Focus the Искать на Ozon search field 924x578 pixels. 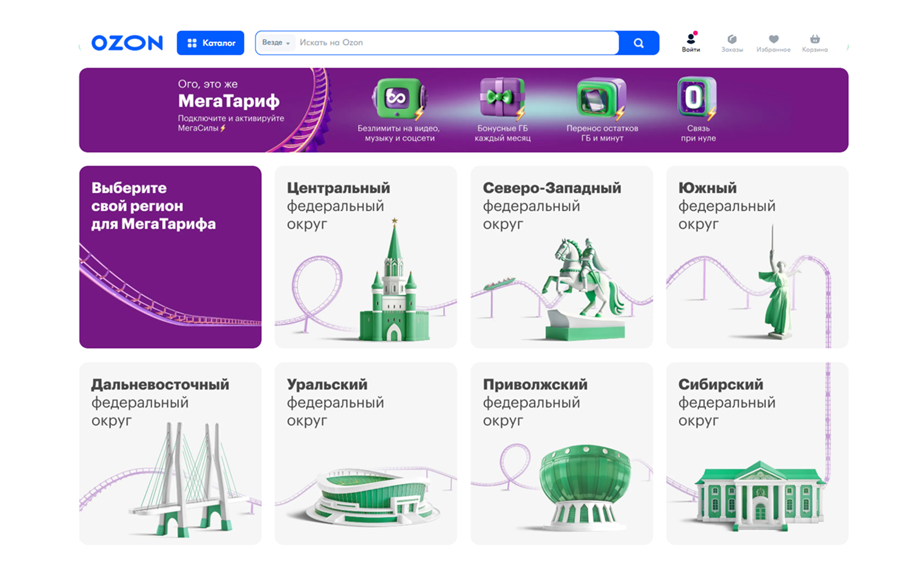point(457,43)
